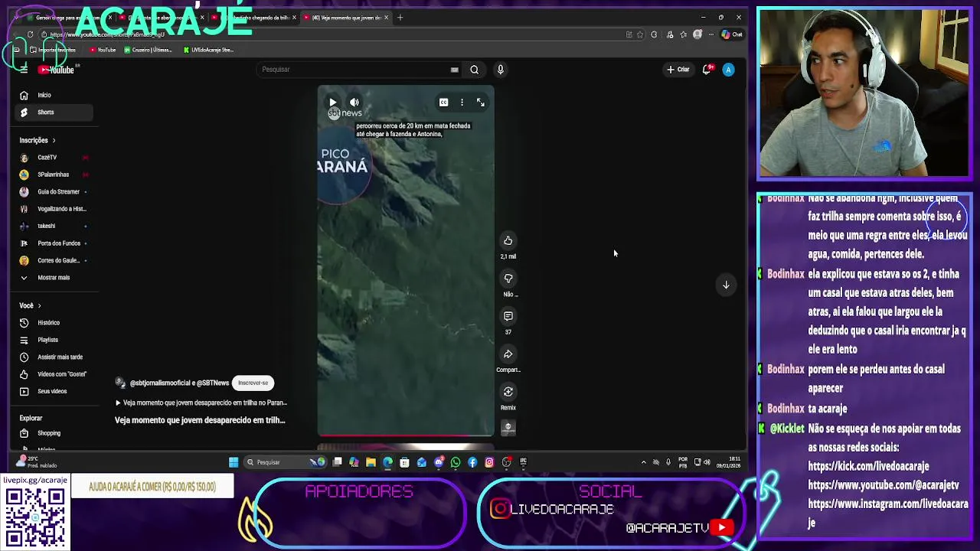
Task: Mute the Short using the volume icon
Action: [354, 103]
